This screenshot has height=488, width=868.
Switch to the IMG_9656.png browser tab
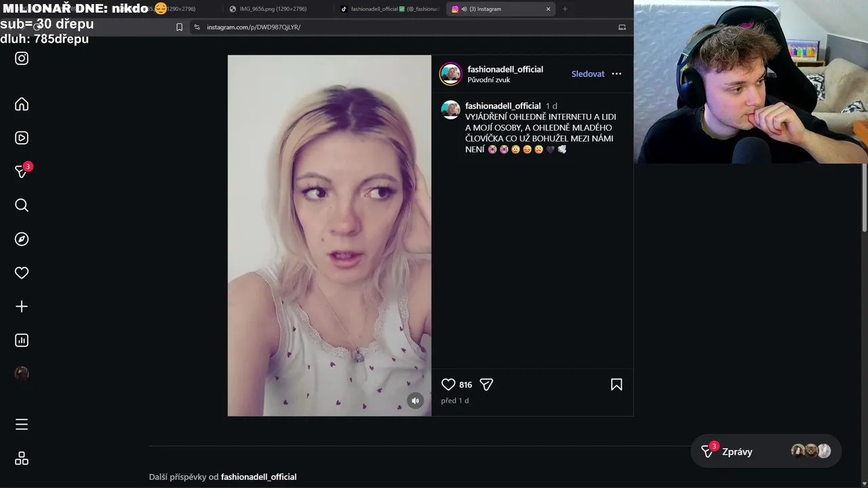point(273,9)
